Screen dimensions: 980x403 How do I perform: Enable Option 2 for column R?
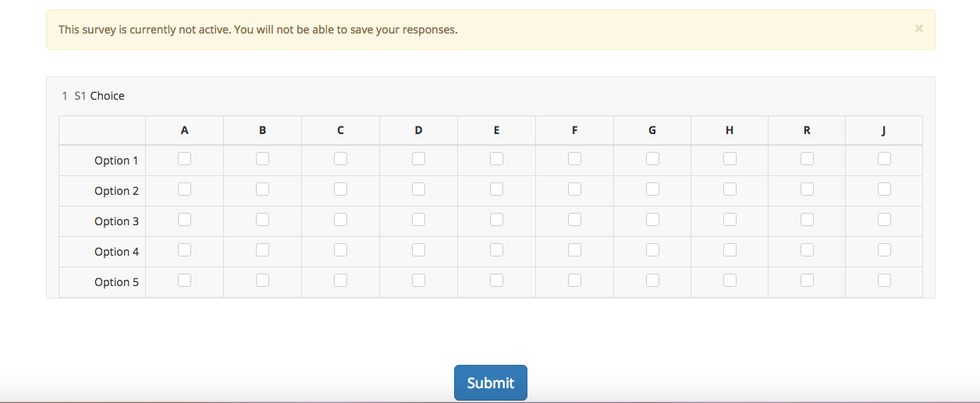point(807,189)
